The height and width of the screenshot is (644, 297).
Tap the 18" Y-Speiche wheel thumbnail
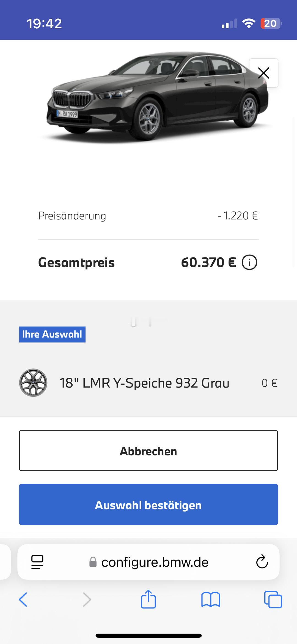click(33, 383)
